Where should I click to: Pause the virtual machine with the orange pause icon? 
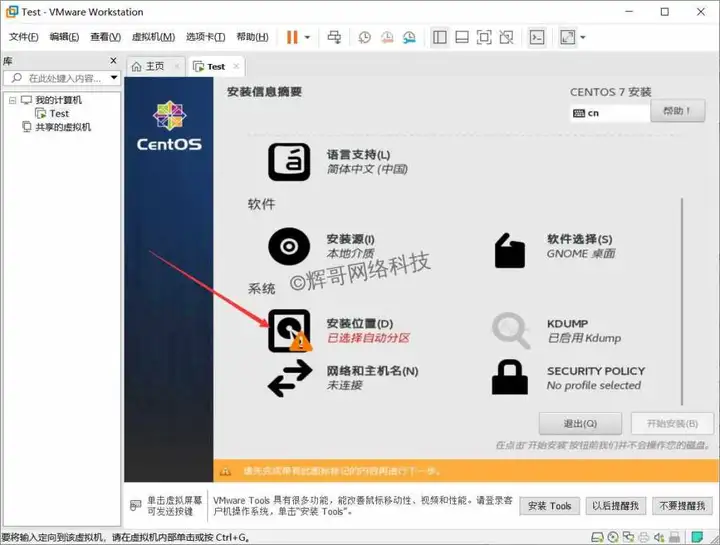tap(292, 37)
